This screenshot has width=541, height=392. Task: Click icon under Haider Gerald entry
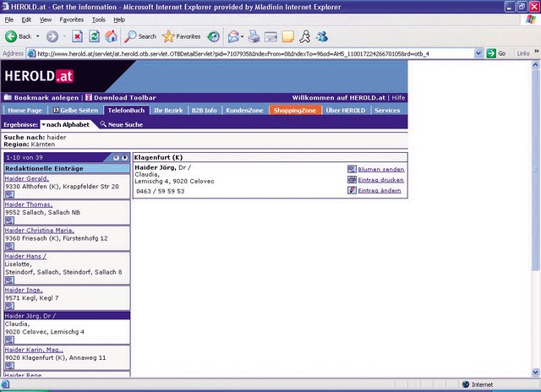9,194
